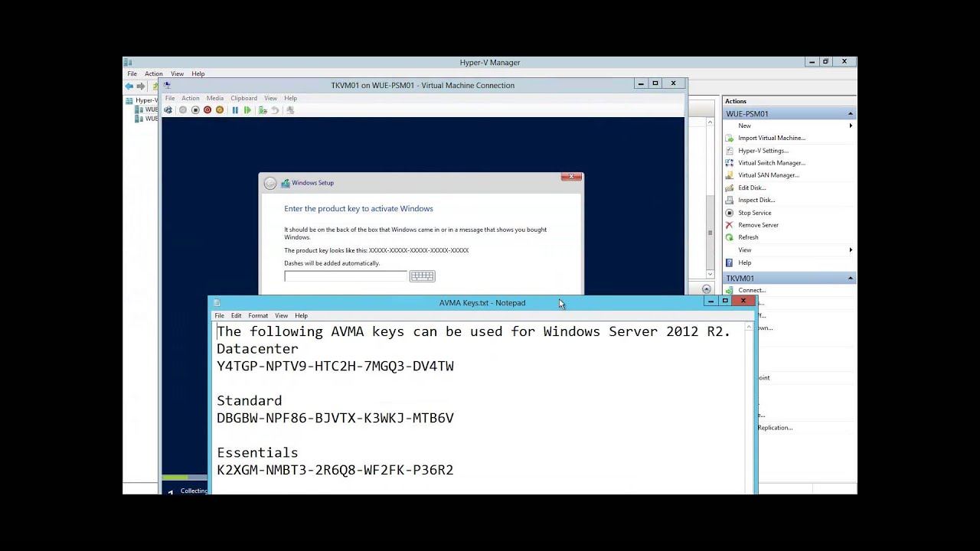This screenshot has height=551, width=980.
Task: Click the Import Virtual Machine icon
Action: tap(730, 138)
